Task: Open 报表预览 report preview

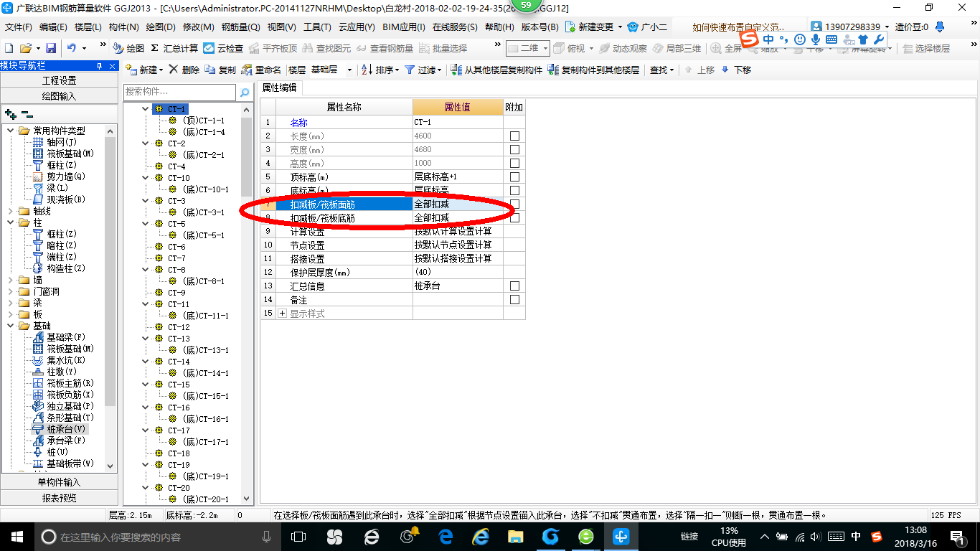Action: coord(59,498)
